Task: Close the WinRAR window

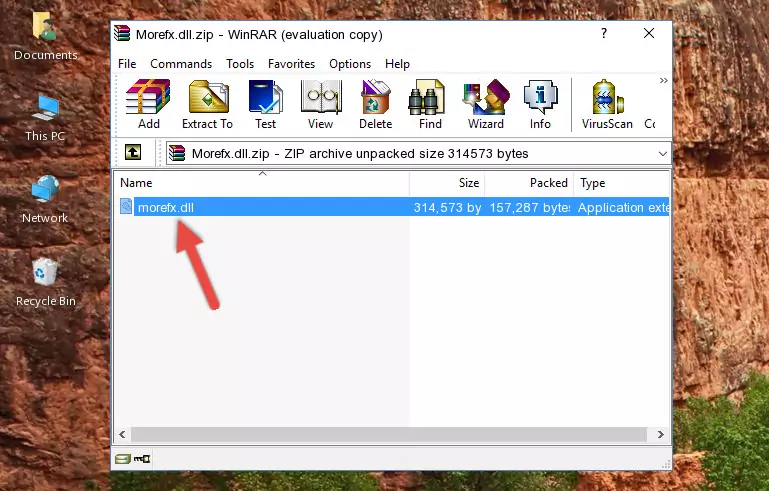Action: [649, 33]
